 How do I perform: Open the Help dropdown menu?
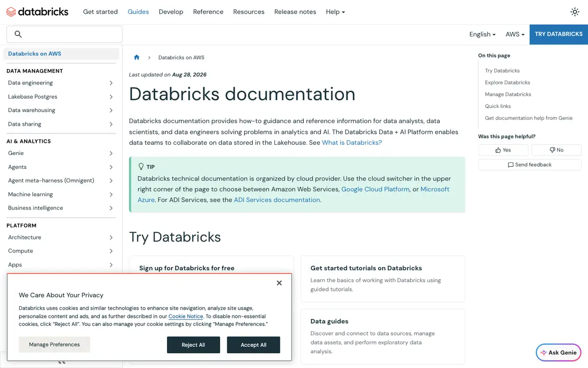coord(335,12)
